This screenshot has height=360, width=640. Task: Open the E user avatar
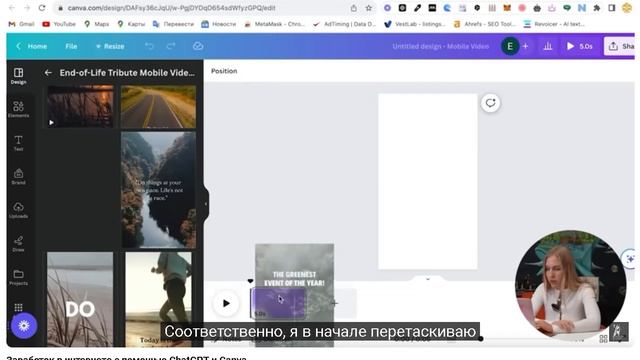tap(510, 46)
